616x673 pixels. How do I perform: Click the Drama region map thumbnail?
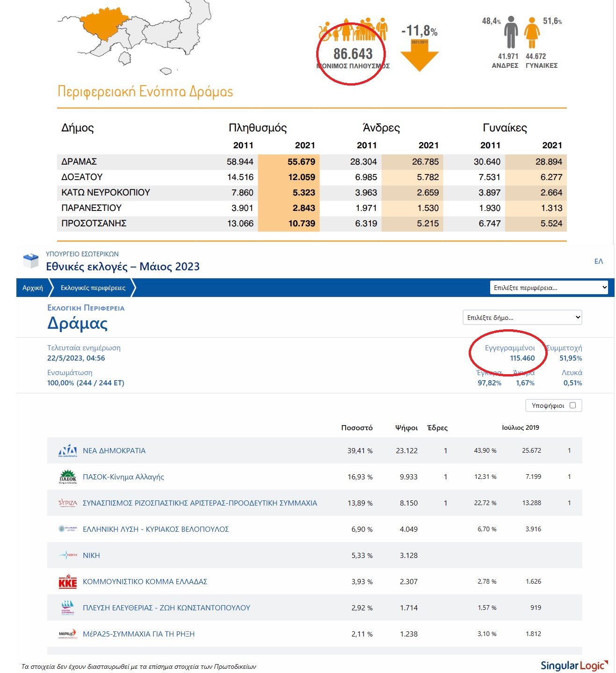point(134,37)
